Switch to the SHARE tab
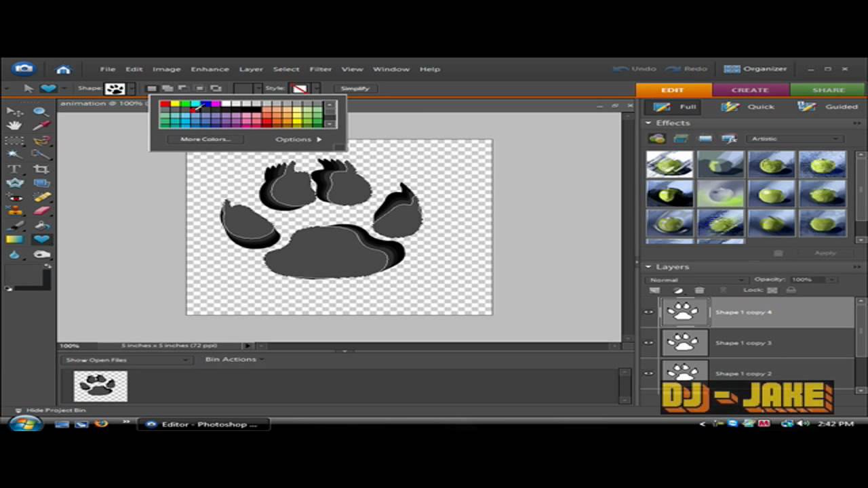 click(829, 90)
